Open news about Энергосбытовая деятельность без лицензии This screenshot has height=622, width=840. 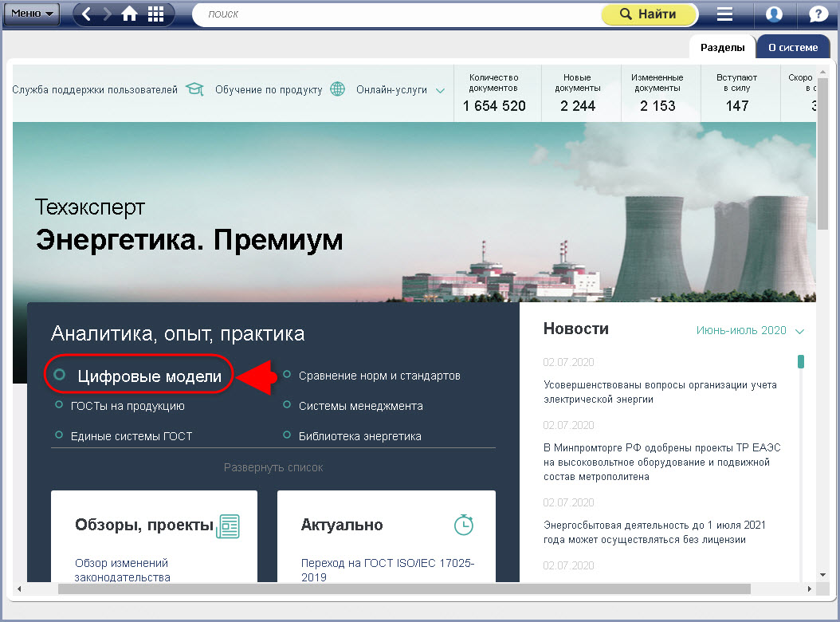point(654,533)
